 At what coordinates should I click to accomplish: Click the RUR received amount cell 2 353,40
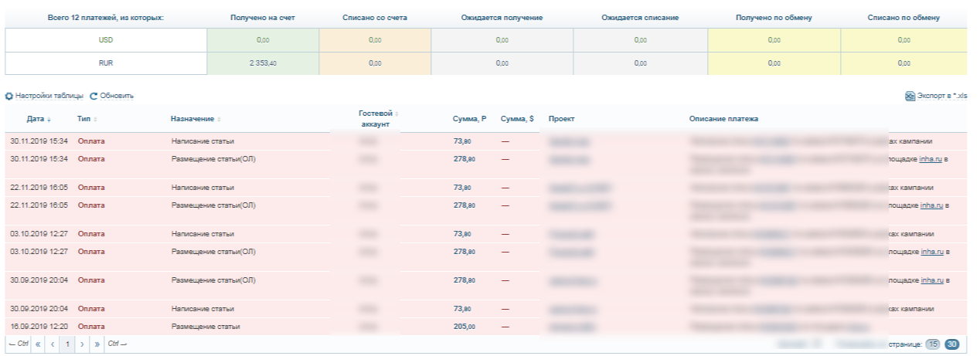[x=260, y=63]
